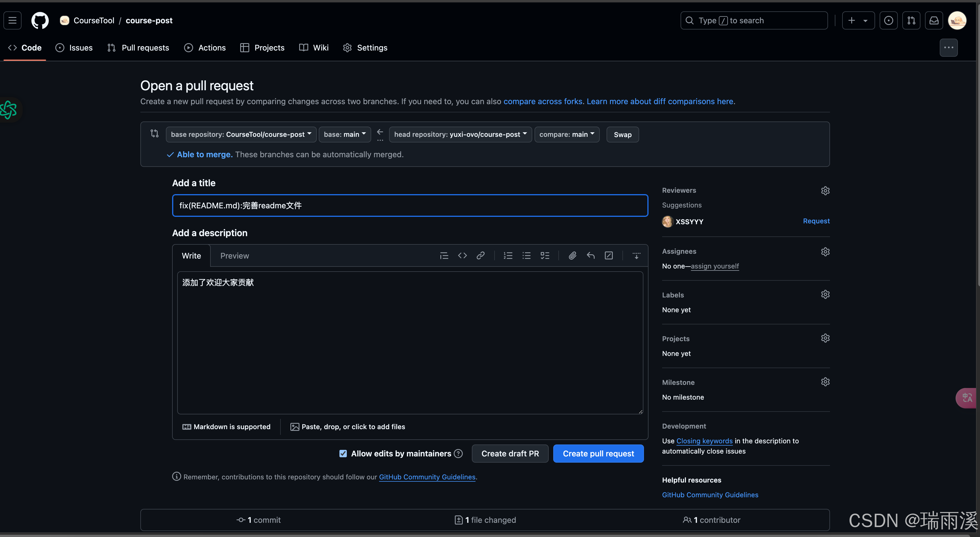Click Create draft PR button
This screenshot has width=980, height=537.
510,454
